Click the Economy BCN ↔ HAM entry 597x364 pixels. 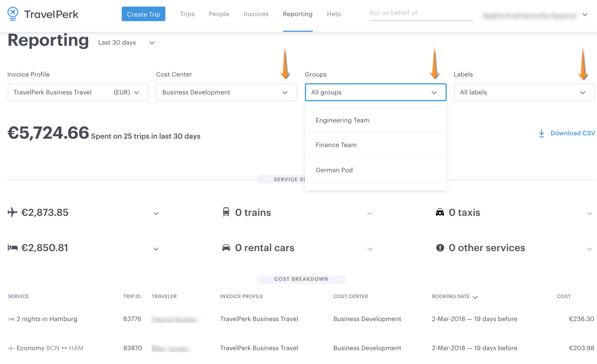click(50, 348)
